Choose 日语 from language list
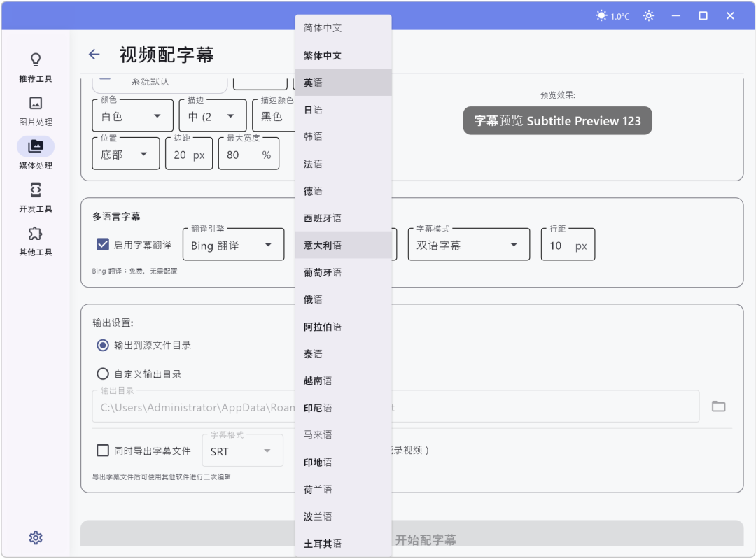 tap(343, 109)
